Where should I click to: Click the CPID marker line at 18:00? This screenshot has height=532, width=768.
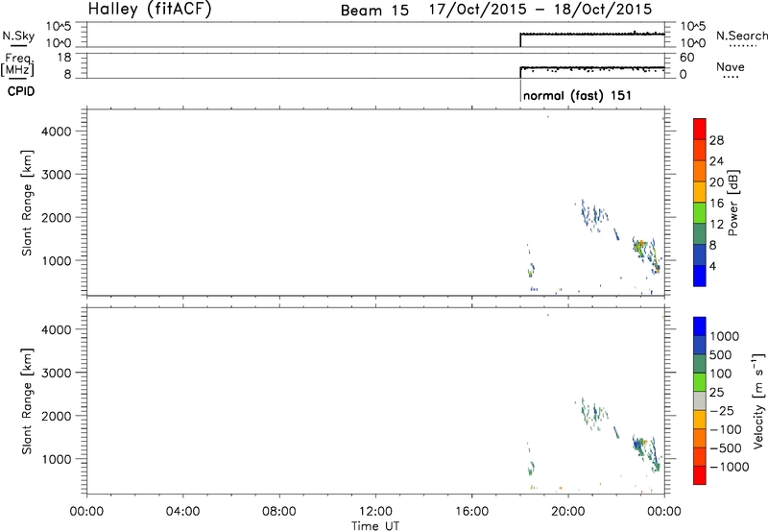click(520, 90)
